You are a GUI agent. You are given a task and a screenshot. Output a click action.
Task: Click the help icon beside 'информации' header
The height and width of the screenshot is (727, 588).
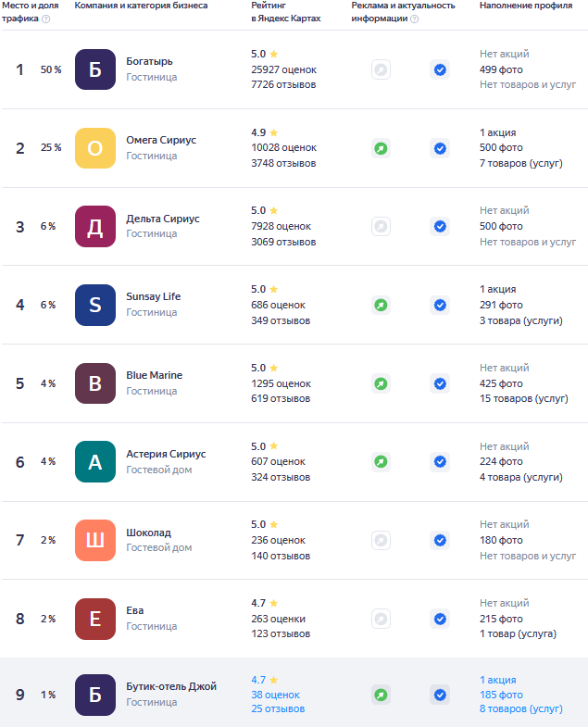[415, 19]
